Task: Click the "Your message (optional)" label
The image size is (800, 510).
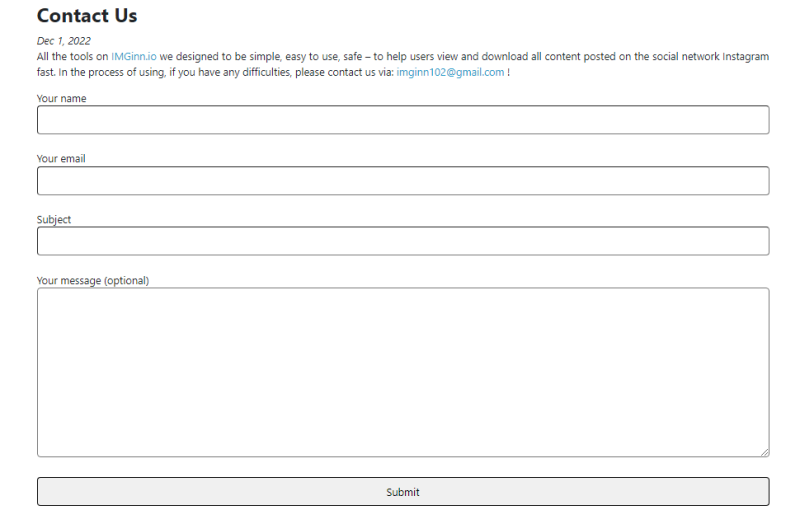Action: (93, 280)
